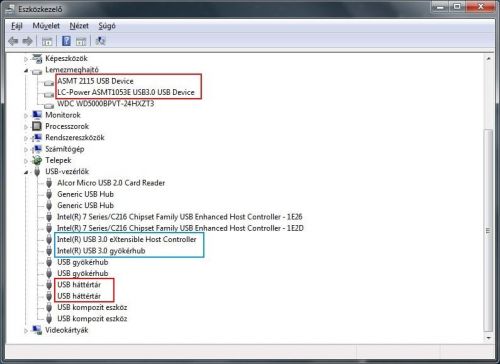Click the USB-vezérlők category icon
The image size is (500, 364).
pyautogui.click(x=37, y=172)
